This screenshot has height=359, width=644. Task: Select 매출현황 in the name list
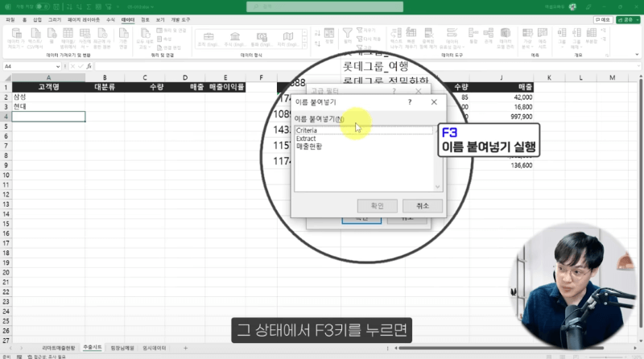309,146
